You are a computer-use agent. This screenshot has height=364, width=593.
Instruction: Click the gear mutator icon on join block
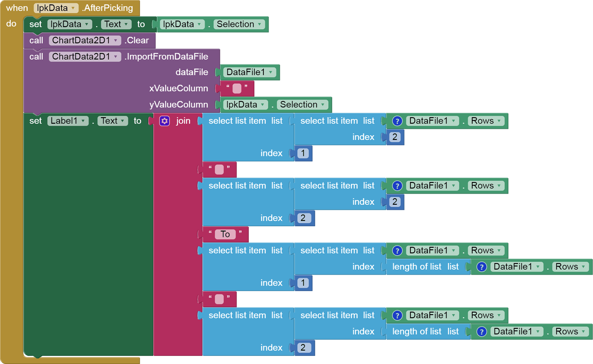point(164,121)
